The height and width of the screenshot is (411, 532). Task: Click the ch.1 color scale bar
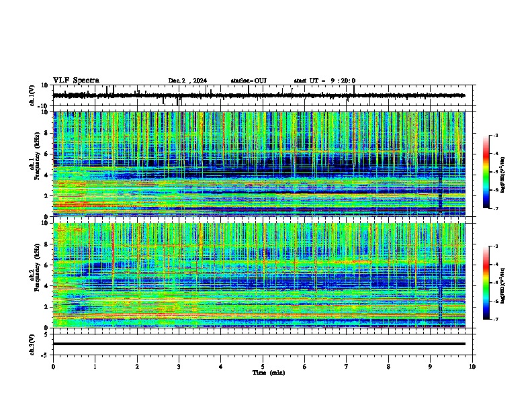click(486, 172)
